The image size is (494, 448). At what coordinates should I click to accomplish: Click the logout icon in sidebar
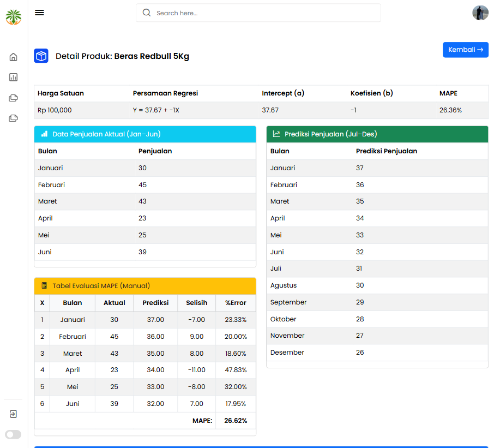pyautogui.click(x=13, y=414)
